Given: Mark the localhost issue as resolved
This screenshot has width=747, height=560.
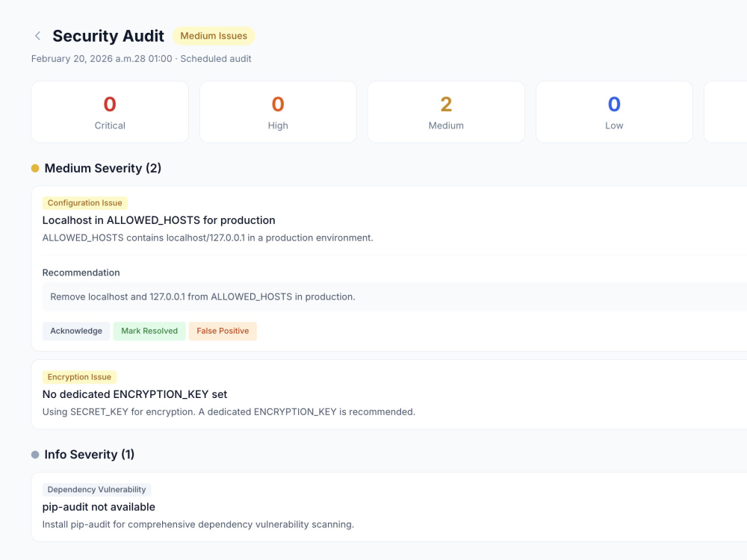Looking at the screenshot, I should pyautogui.click(x=149, y=331).
